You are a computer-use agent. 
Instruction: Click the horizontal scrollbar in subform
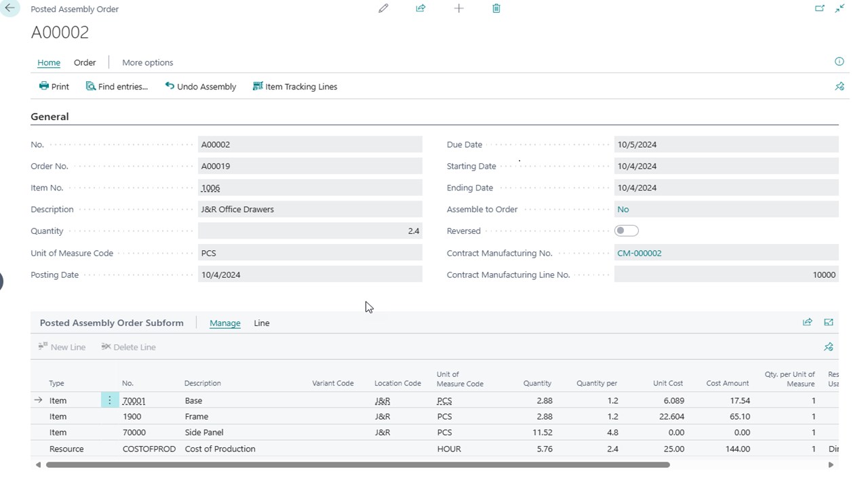357,465
